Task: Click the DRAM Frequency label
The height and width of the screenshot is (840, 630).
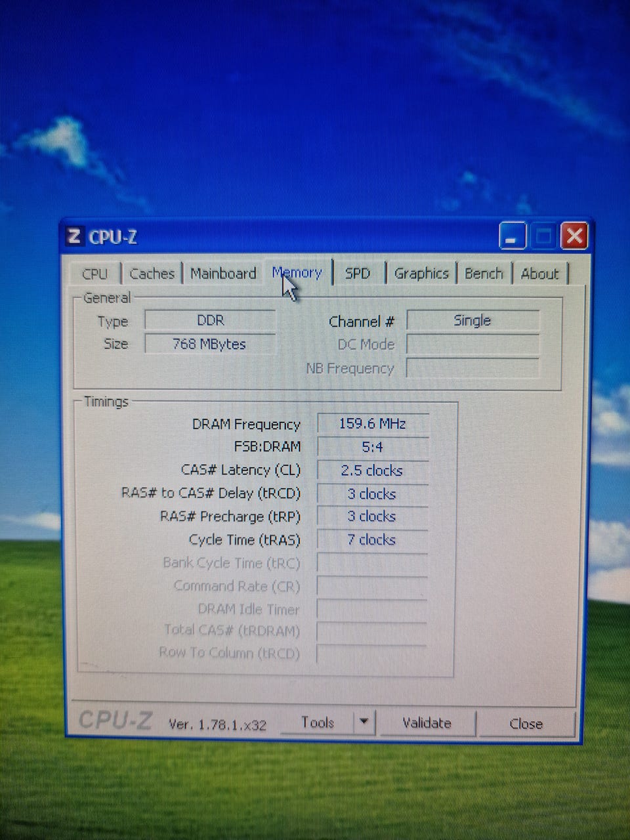Action: (x=246, y=425)
